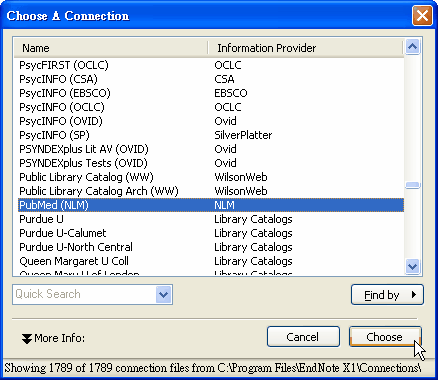This screenshot has height=380, width=438.
Task: Expand the More Info double-arrow icon
Action: point(27,338)
